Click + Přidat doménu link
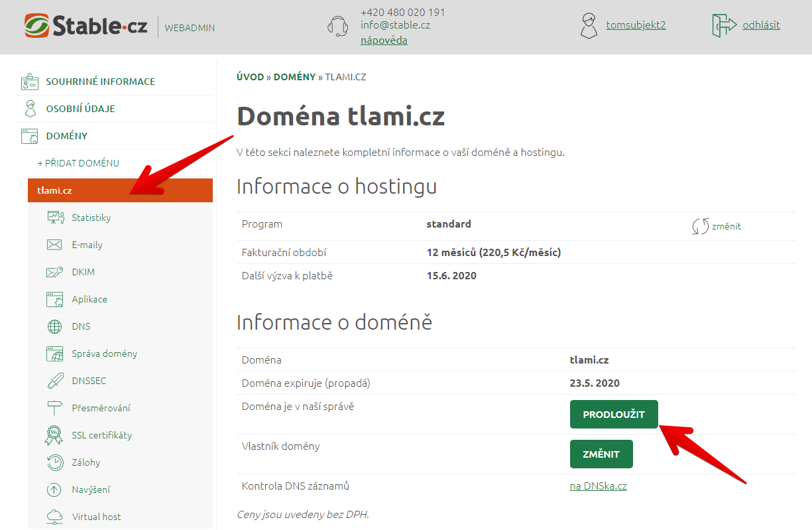The image size is (812, 530). (78, 163)
